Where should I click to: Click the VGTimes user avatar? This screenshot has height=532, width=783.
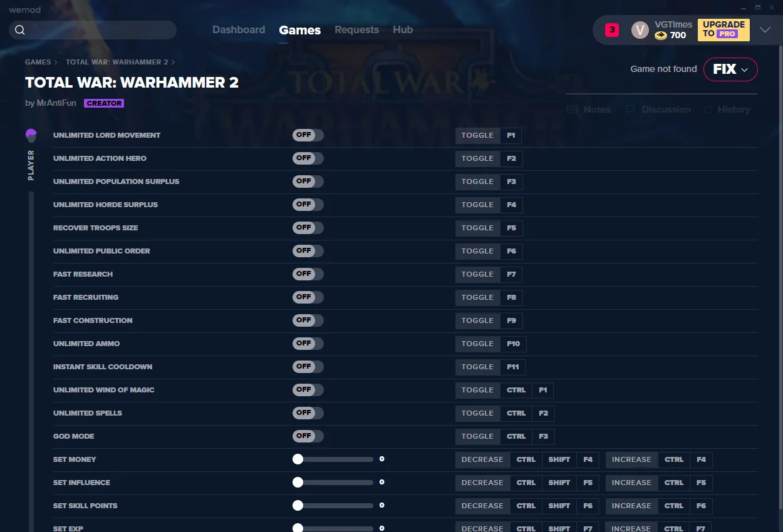640,30
